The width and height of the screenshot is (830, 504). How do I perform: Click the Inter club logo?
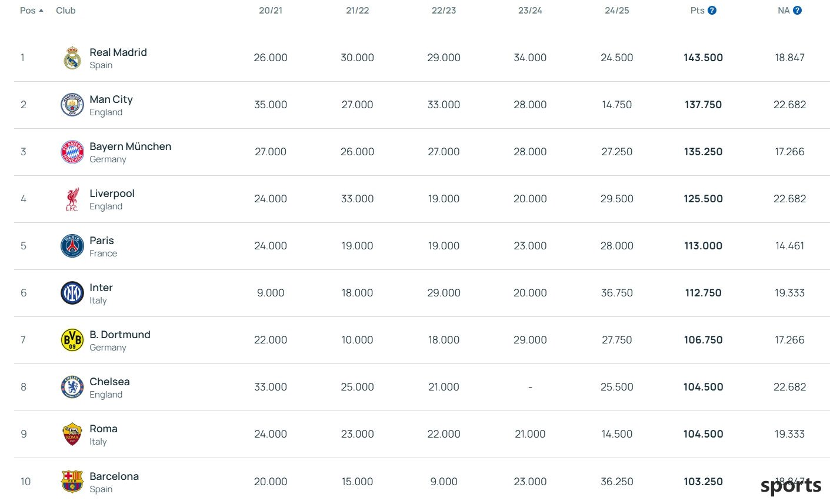point(72,293)
